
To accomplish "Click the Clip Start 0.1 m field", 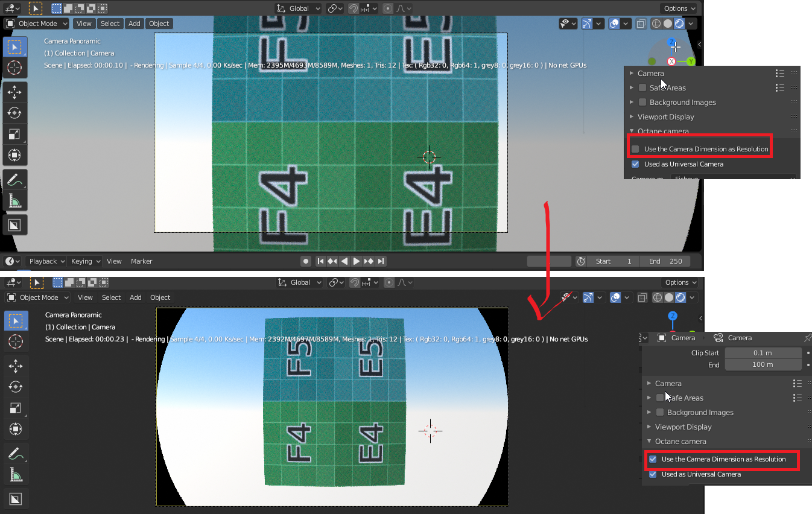I will tap(763, 353).
